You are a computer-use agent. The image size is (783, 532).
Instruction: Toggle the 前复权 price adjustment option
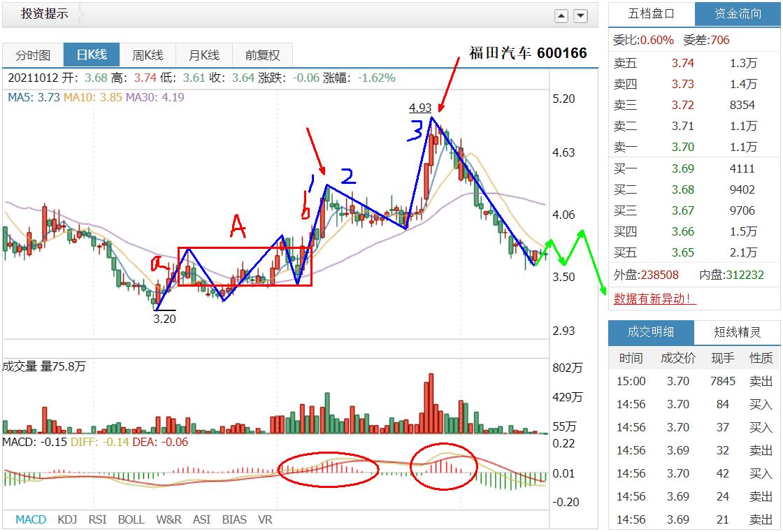click(x=263, y=55)
